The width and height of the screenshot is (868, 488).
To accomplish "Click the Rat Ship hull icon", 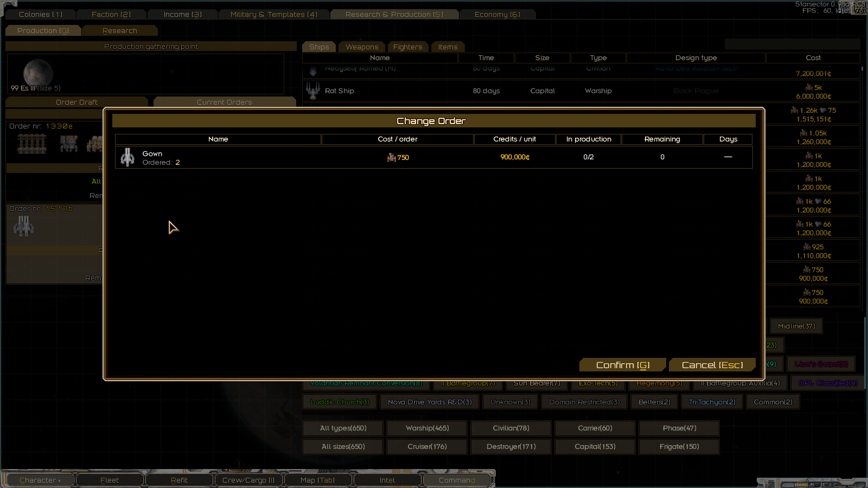I will point(312,91).
